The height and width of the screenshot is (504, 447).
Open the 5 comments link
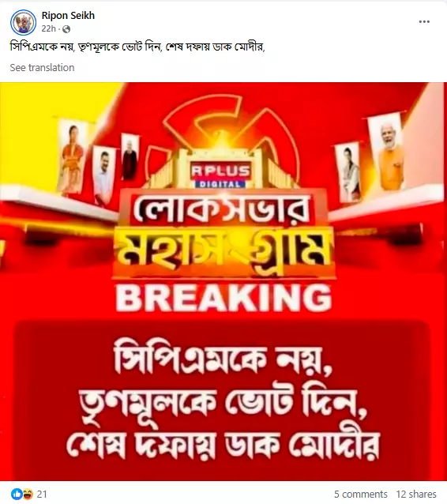[x=361, y=494]
